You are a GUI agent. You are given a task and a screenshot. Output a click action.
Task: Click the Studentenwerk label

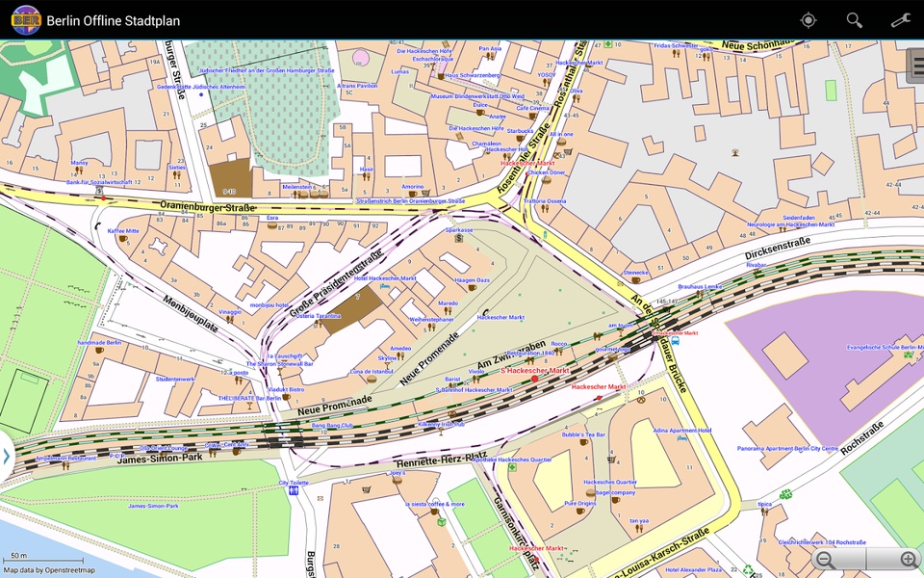click(175, 380)
